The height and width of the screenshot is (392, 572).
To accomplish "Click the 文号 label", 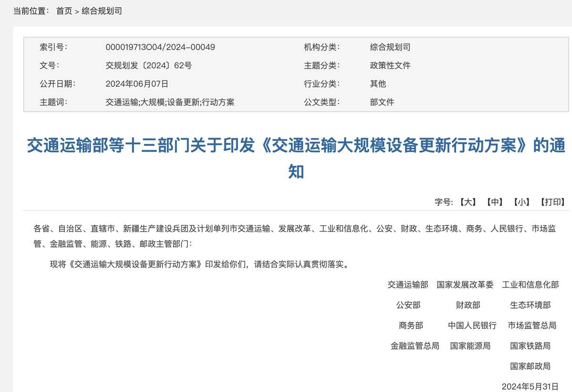I will (50, 65).
